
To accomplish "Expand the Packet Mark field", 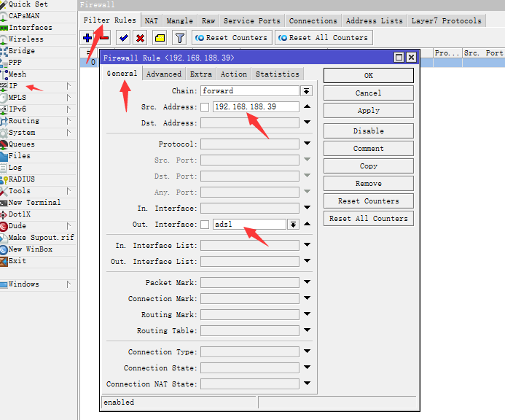I will pos(308,281).
